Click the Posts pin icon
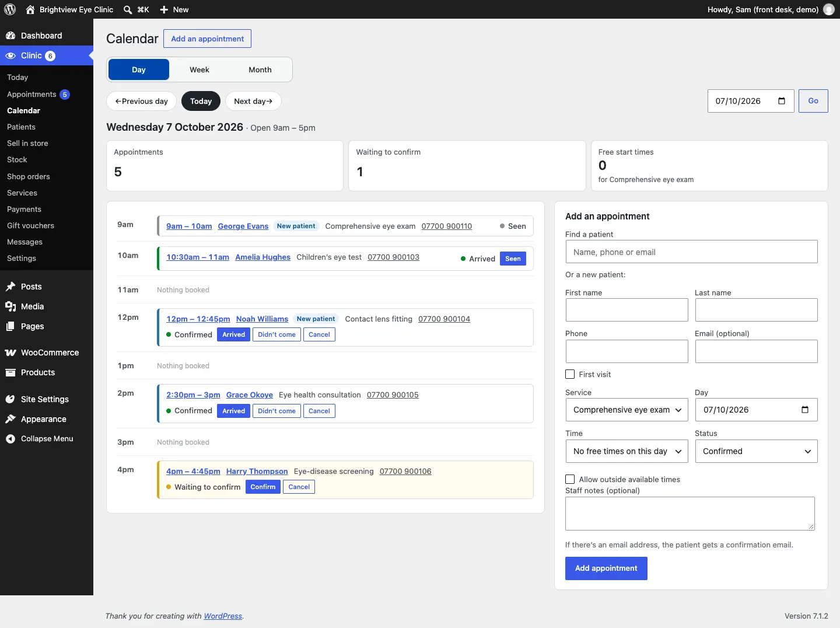 click(x=10, y=287)
